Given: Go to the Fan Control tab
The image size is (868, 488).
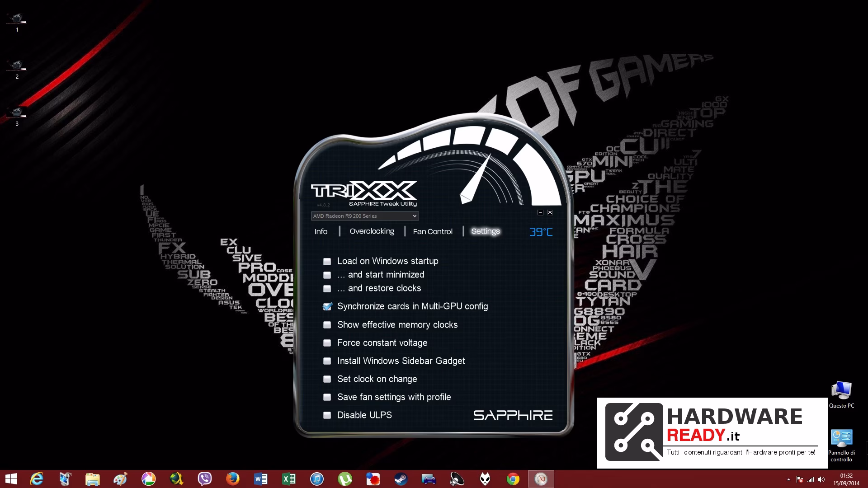Looking at the screenshot, I should tap(433, 231).
